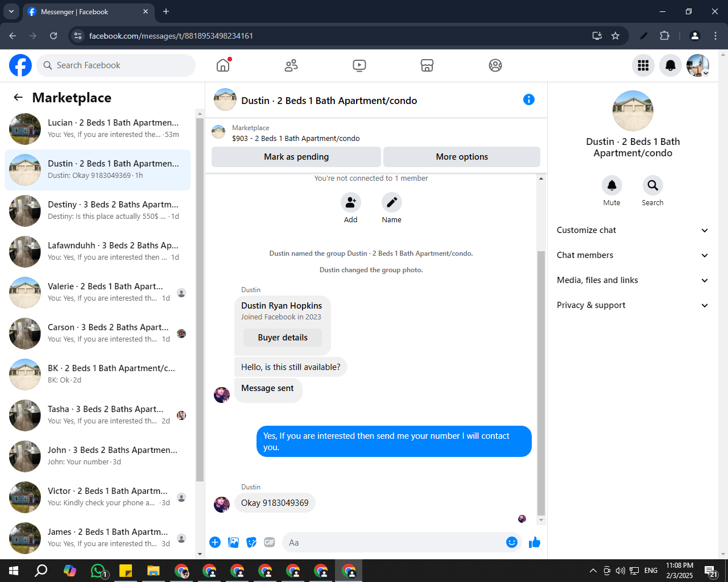The height and width of the screenshot is (582, 728).
Task: Send a thumbs-up like
Action: 535,542
